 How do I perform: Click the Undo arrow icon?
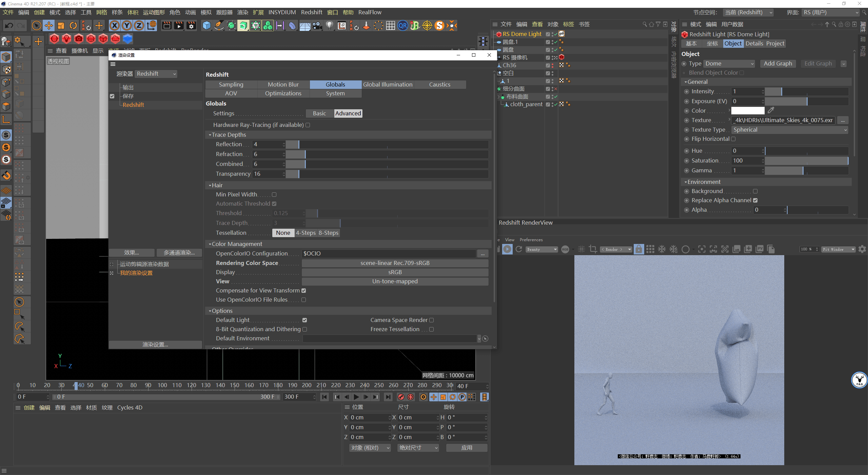pyautogui.click(x=9, y=25)
